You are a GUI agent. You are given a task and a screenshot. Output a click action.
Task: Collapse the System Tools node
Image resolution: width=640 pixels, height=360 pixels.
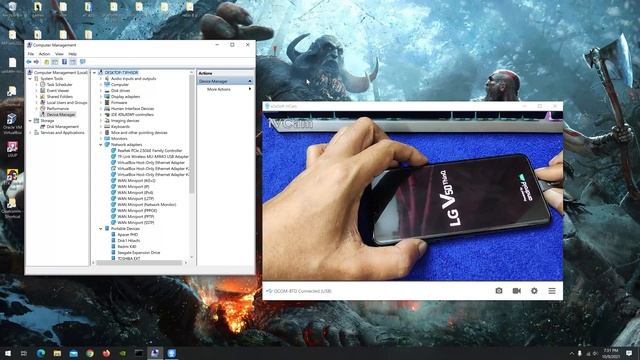coord(31,78)
